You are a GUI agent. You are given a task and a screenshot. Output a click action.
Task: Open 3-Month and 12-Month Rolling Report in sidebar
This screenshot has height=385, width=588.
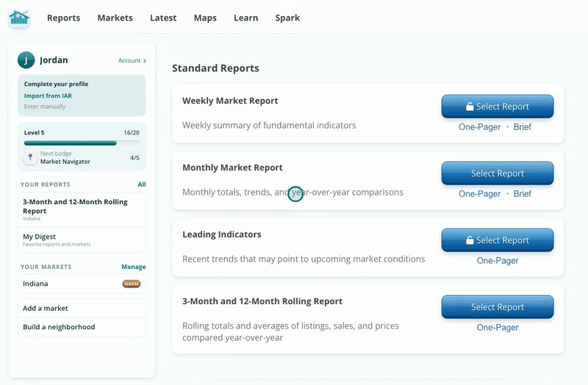[82, 209]
